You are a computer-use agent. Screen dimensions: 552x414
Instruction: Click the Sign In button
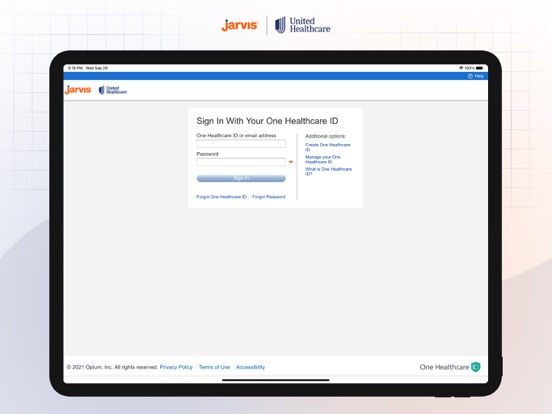click(x=241, y=178)
